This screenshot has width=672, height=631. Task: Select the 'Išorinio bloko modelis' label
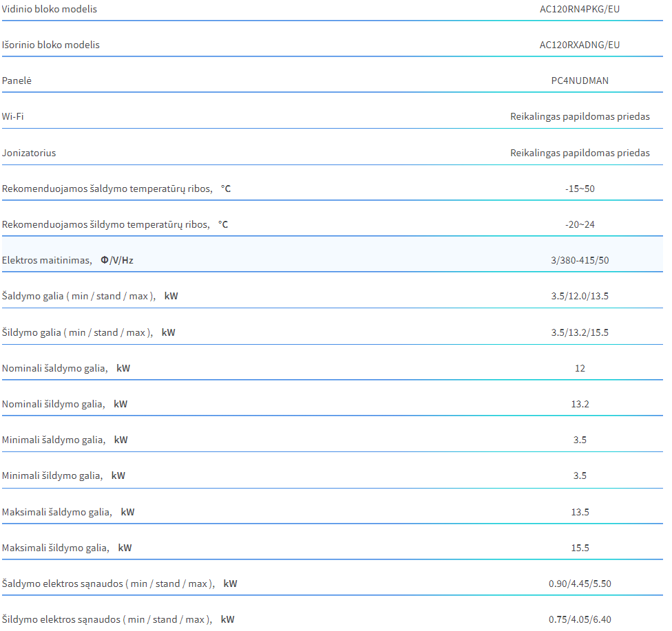pos(50,45)
